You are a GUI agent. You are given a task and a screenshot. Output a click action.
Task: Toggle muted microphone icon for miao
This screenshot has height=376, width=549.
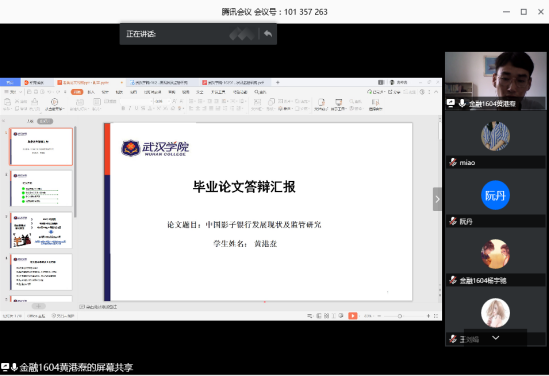pos(453,162)
